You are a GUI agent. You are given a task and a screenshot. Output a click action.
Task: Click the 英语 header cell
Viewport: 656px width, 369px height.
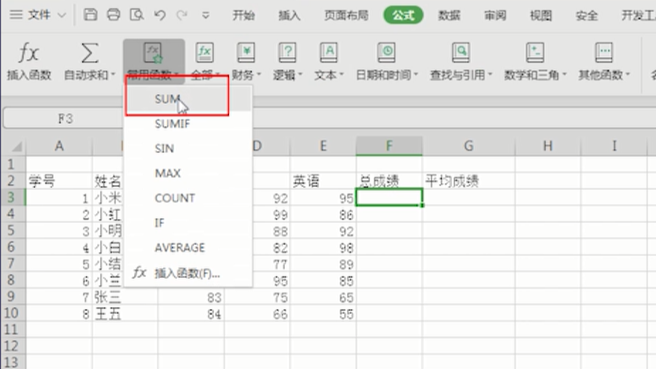coord(323,181)
